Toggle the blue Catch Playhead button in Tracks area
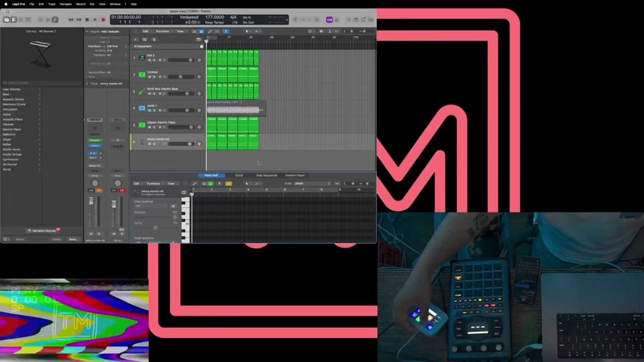This screenshot has width=644, height=362. pyautogui.click(x=226, y=32)
